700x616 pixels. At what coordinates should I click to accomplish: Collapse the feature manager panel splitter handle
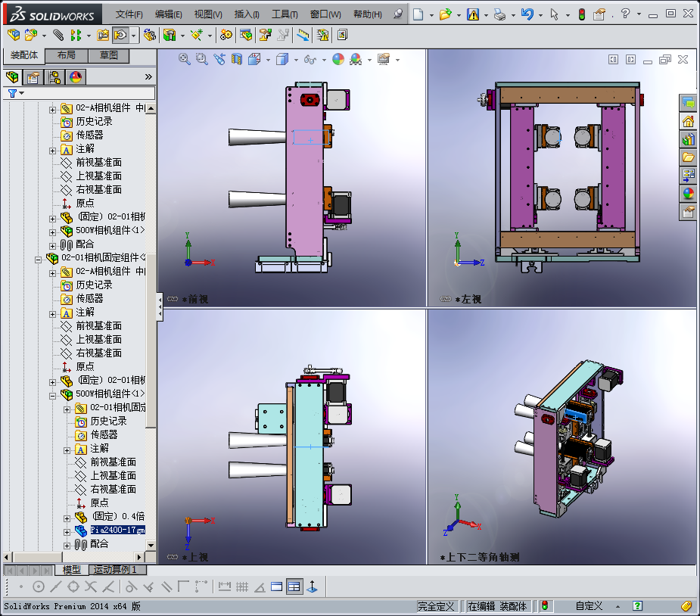tap(160, 306)
